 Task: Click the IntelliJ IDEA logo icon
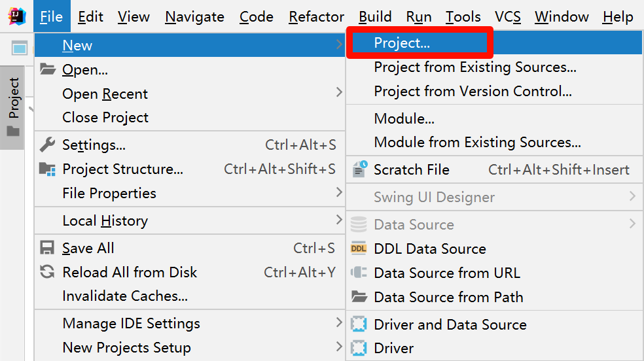(x=17, y=17)
